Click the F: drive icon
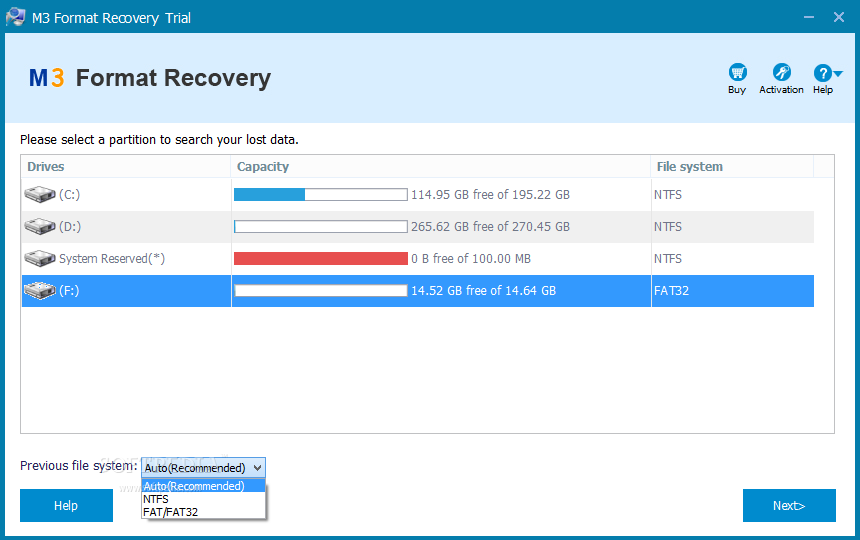 [x=40, y=291]
